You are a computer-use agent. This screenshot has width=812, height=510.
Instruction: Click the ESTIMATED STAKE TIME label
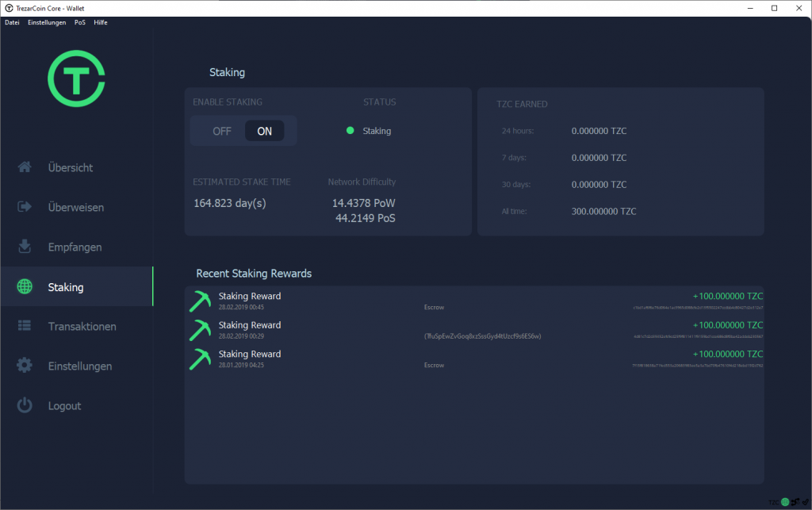(242, 182)
